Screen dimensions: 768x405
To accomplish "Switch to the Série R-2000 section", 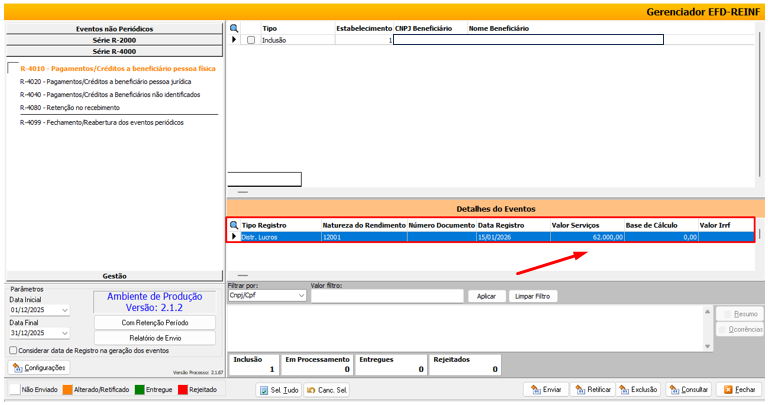I will click(x=114, y=40).
